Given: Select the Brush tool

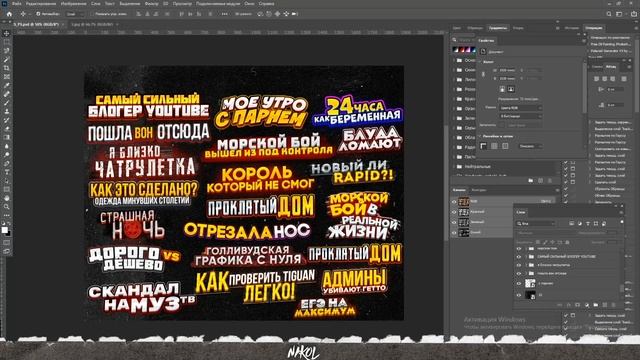Looking at the screenshot, I should coord(7,102).
